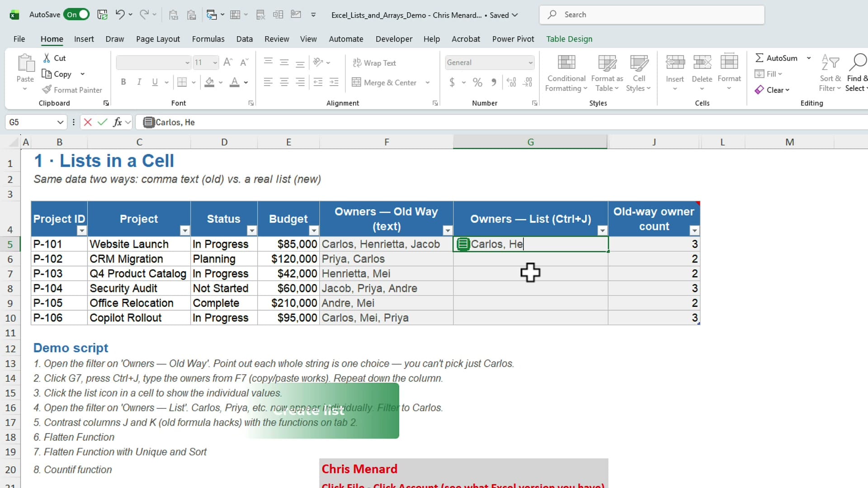
Task: Toggle Bold formatting
Action: tap(123, 82)
